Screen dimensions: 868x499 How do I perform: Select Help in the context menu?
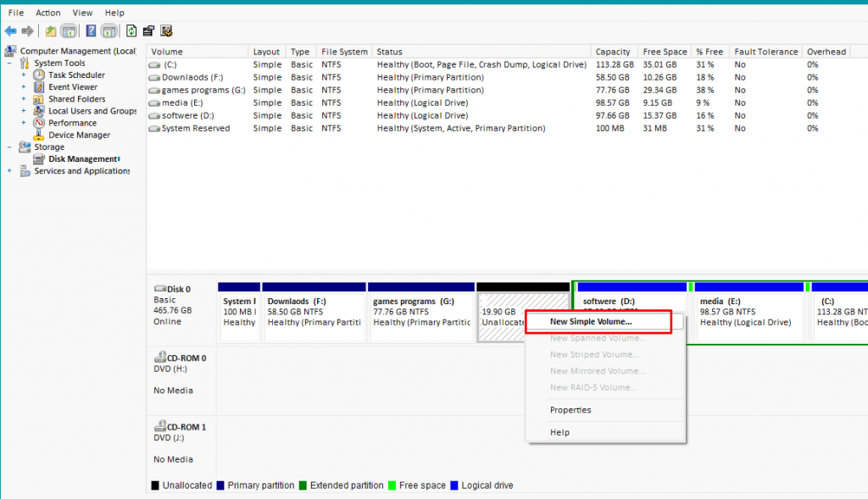tap(559, 432)
